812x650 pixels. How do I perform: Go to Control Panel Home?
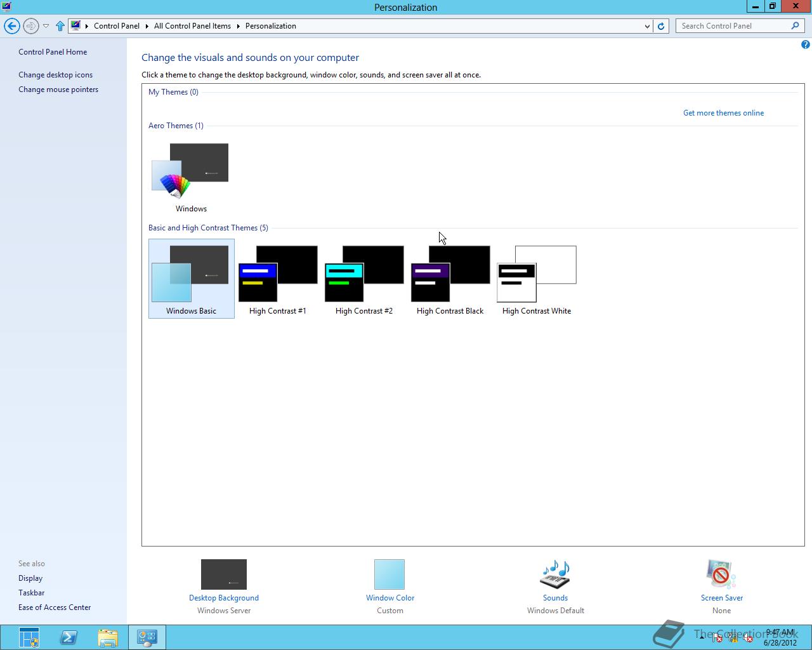click(x=53, y=52)
